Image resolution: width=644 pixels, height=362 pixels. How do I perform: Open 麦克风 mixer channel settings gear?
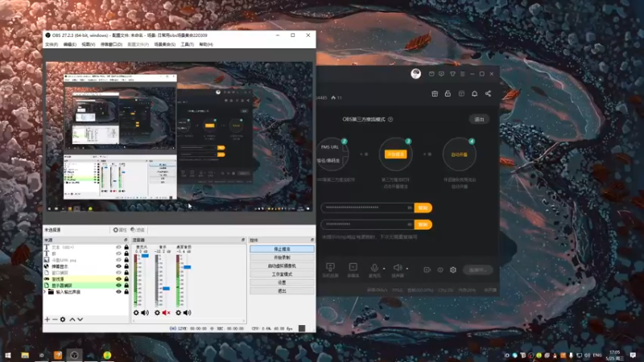click(136, 313)
